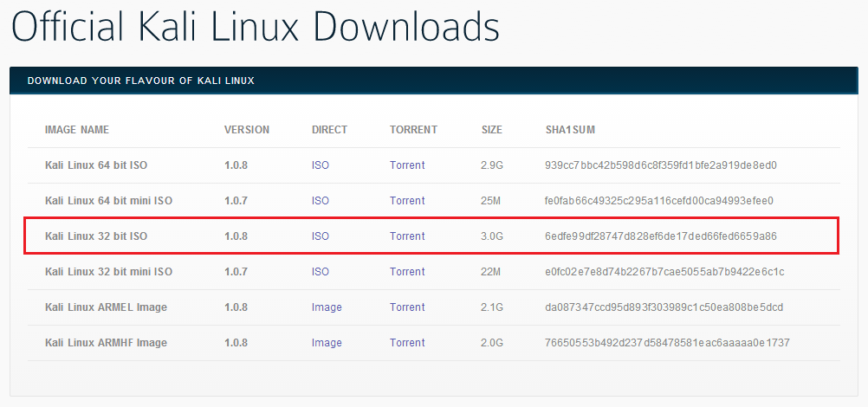
Task: Click the SHA1SUM starting with da087347
Action: pyautogui.click(x=664, y=307)
